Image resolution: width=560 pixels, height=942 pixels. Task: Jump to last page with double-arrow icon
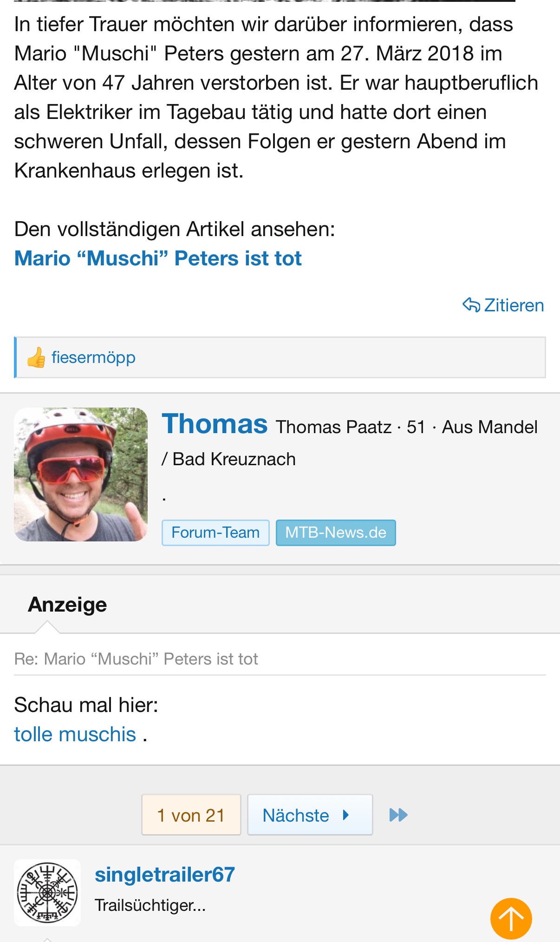[x=398, y=815]
